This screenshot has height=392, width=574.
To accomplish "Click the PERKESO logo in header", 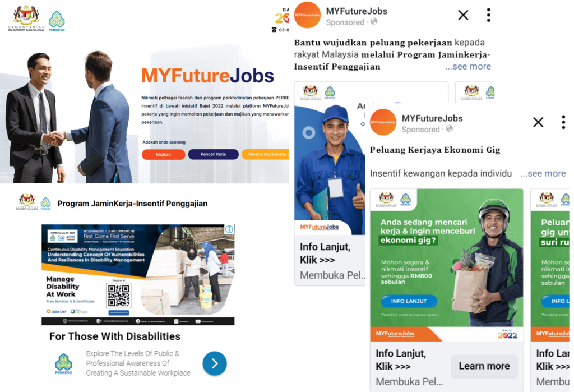I will [57, 21].
